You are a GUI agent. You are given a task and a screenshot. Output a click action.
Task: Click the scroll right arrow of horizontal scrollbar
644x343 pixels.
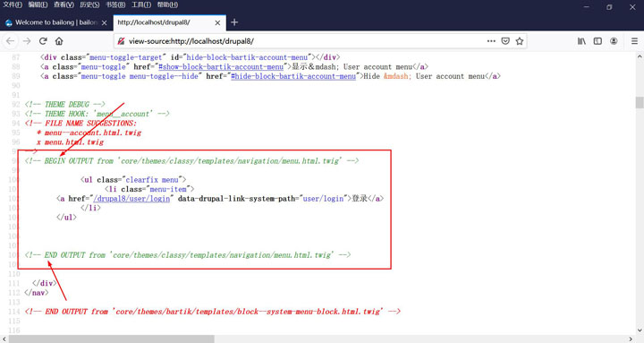click(x=631, y=339)
